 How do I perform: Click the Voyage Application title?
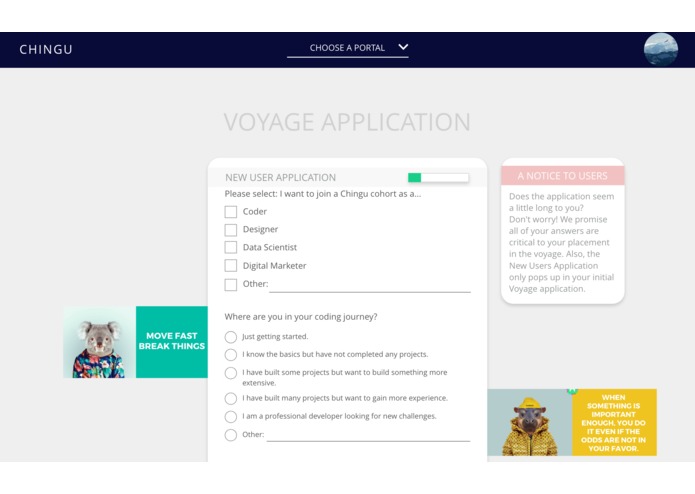[347, 122]
